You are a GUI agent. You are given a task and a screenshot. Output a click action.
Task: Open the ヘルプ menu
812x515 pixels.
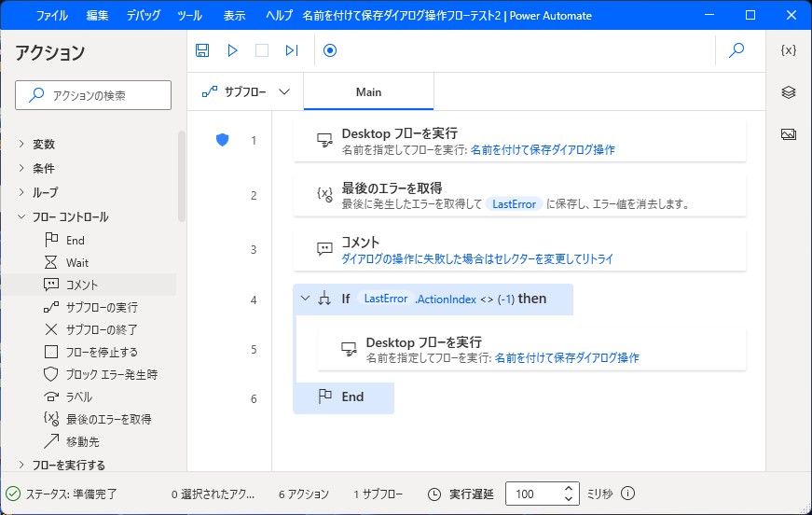click(279, 16)
